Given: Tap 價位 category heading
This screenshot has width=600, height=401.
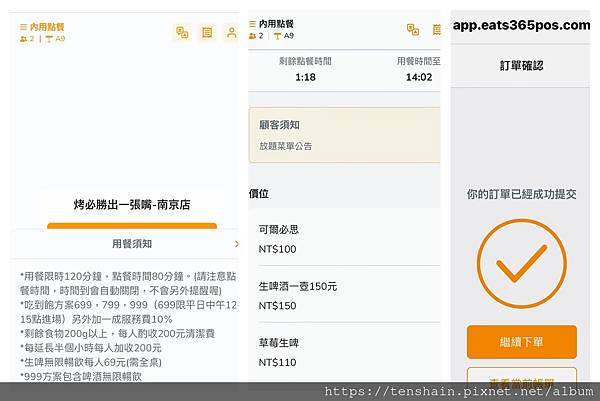Looking at the screenshot, I should pos(259,194).
